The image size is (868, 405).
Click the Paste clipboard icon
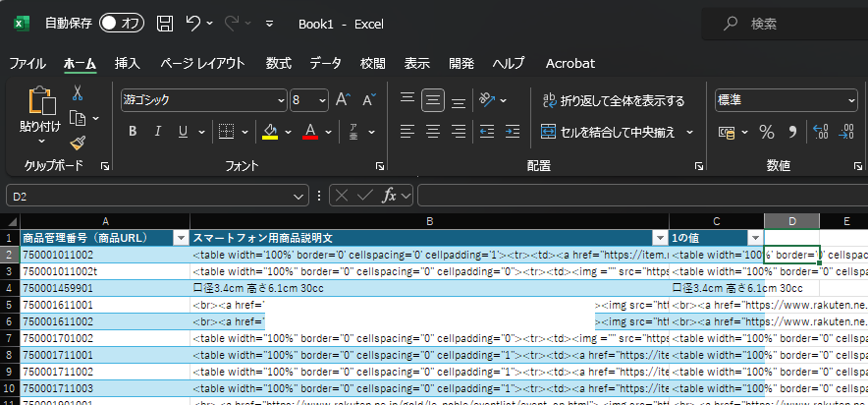coord(42,102)
